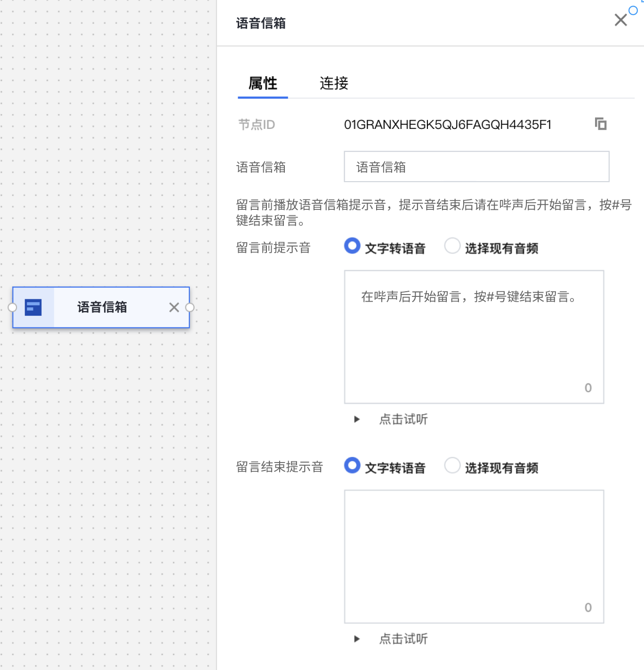644x670 pixels.
Task: Click the left input port of the 语音信箱 node
Action: tap(13, 307)
